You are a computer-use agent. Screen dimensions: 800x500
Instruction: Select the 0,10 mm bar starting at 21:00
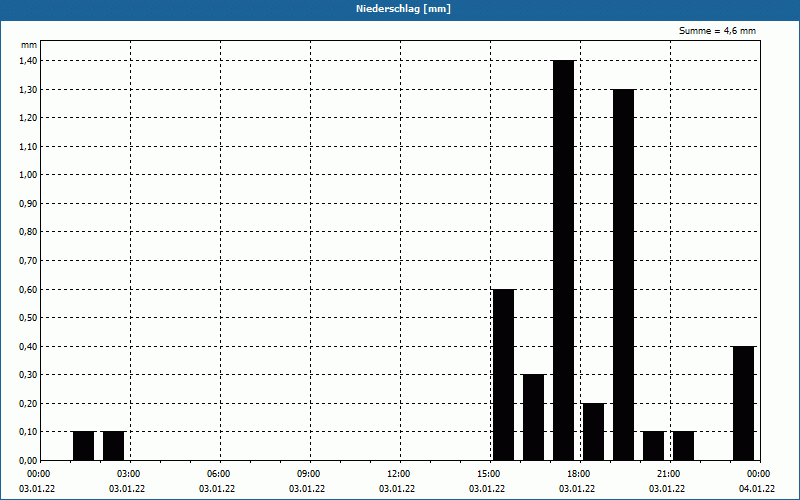pos(684,446)
